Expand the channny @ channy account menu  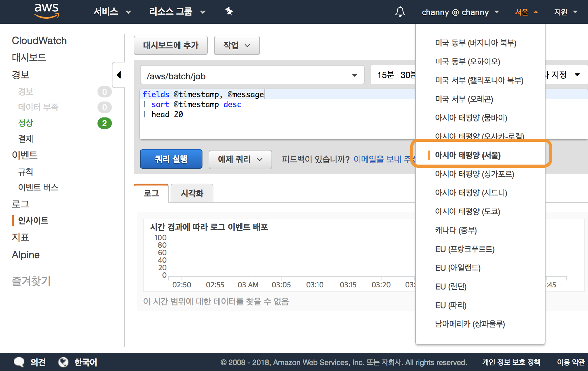461,12
